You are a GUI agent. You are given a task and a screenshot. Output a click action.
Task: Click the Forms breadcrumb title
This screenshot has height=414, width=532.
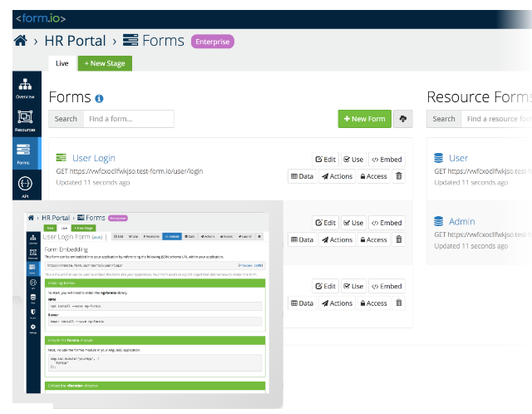tap(163, 41)
